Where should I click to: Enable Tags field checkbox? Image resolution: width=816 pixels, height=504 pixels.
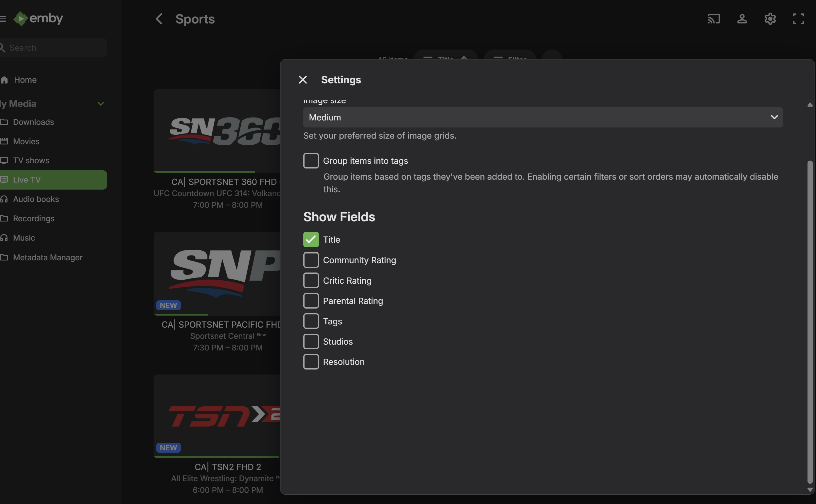(311, 321)
